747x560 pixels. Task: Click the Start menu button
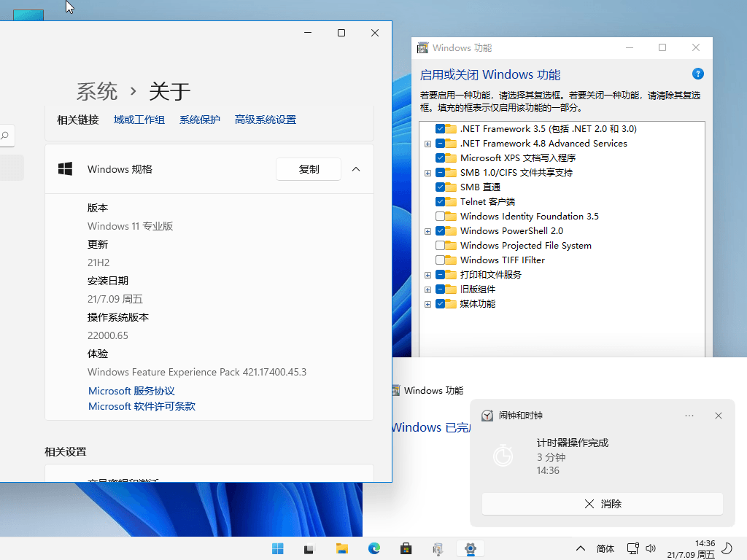277,548
